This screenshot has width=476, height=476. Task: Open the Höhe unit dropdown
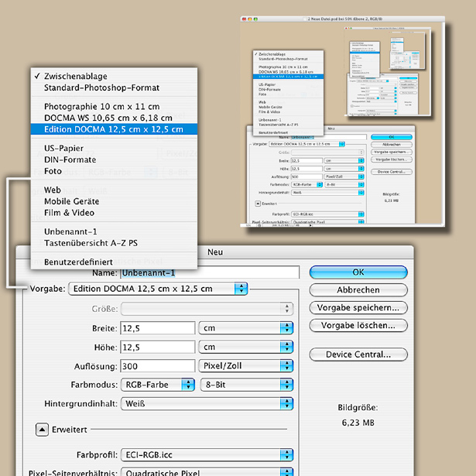point(245,347)
